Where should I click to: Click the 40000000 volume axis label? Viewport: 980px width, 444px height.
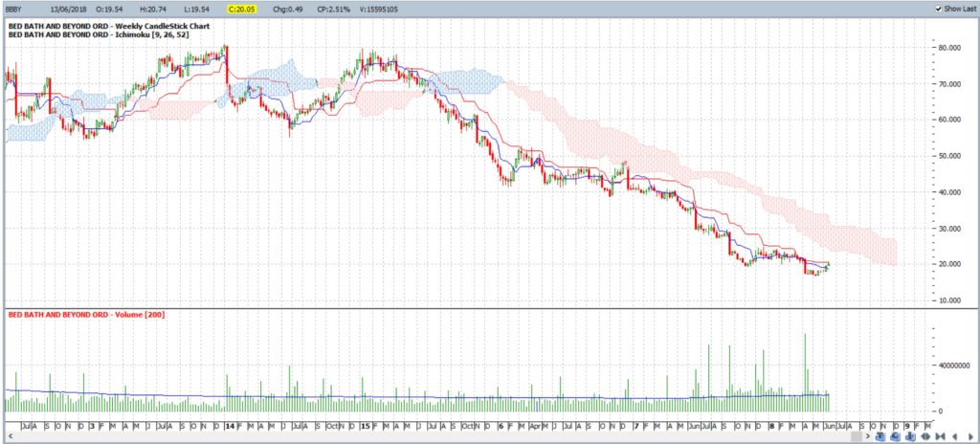coord(953,365)
